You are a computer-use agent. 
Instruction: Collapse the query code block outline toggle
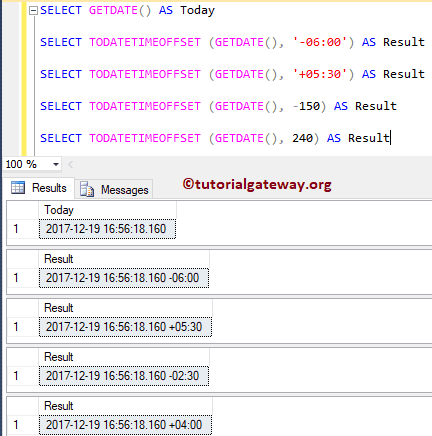tap(33, 11)
